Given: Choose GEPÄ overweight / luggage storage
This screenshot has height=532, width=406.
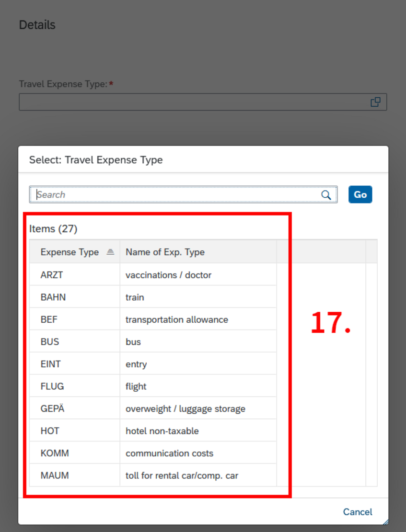Looking at the screenshot, I should coord(203,408).
